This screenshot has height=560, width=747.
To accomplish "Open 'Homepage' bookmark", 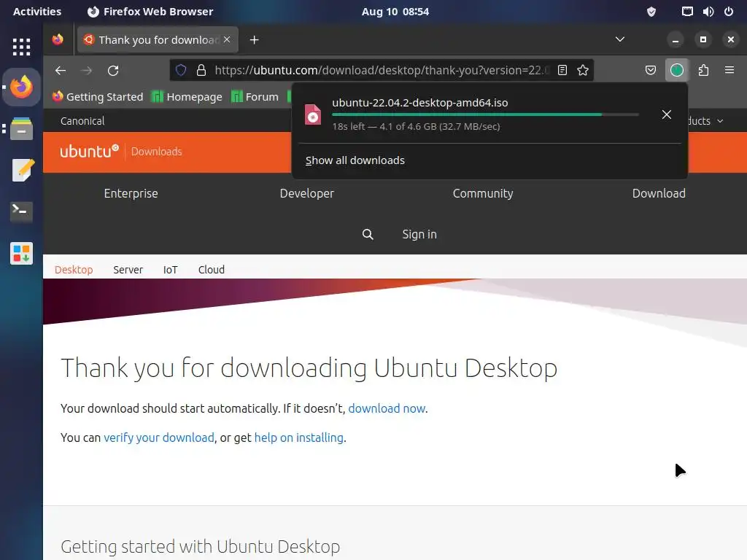I will 187,97.
